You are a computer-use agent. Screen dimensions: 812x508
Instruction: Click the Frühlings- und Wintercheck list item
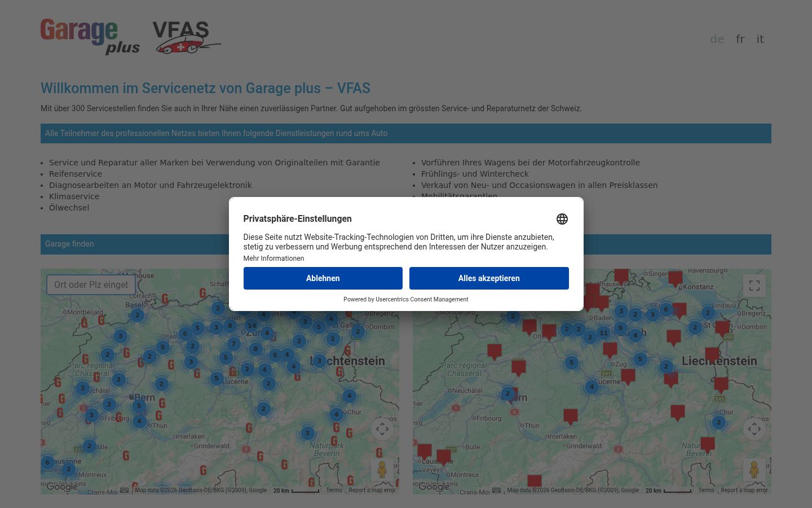[x=475, y=174]
